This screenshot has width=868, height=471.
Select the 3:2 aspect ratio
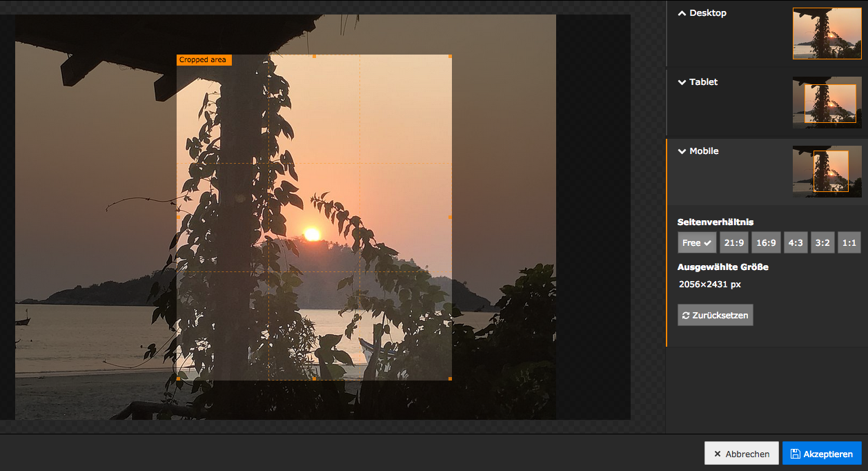[822, 242]
